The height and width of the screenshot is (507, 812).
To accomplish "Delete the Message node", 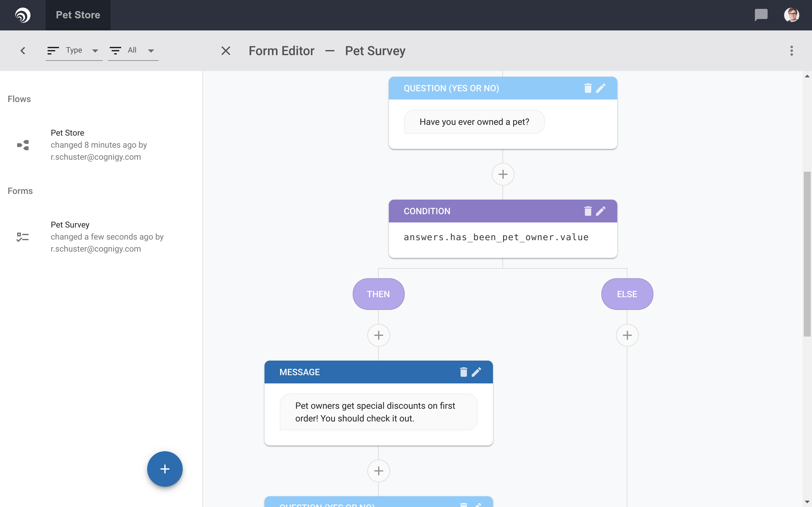I will (463, 372).
